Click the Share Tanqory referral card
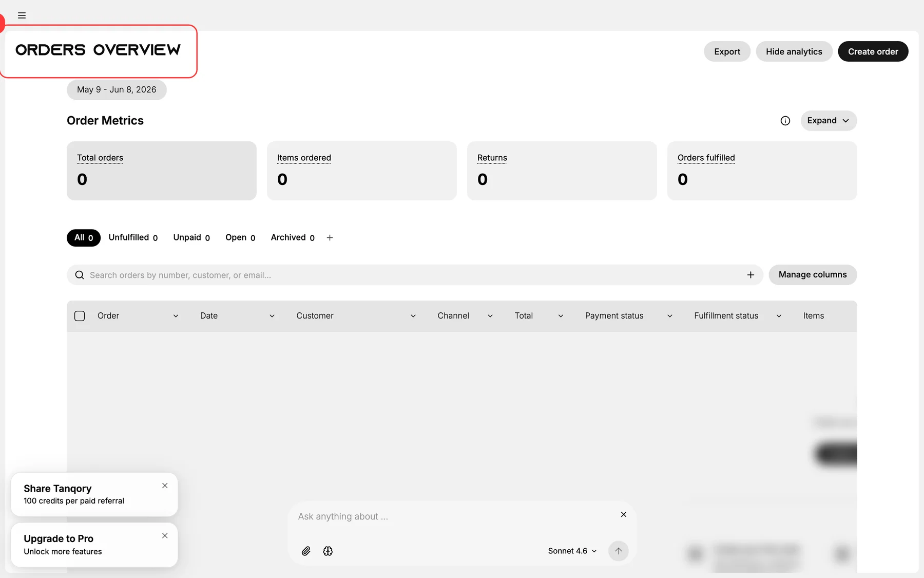Viewport: 924px width, 578px height. [94, 494]
